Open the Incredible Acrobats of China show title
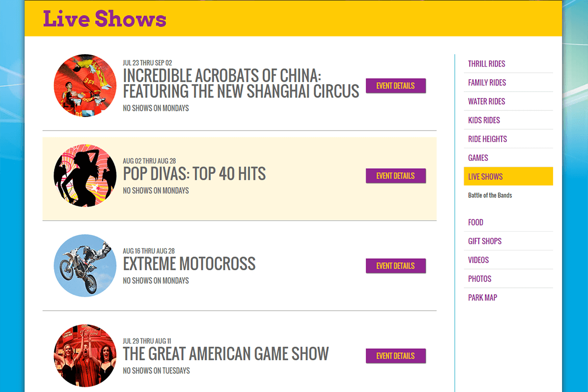 [241, 83]
